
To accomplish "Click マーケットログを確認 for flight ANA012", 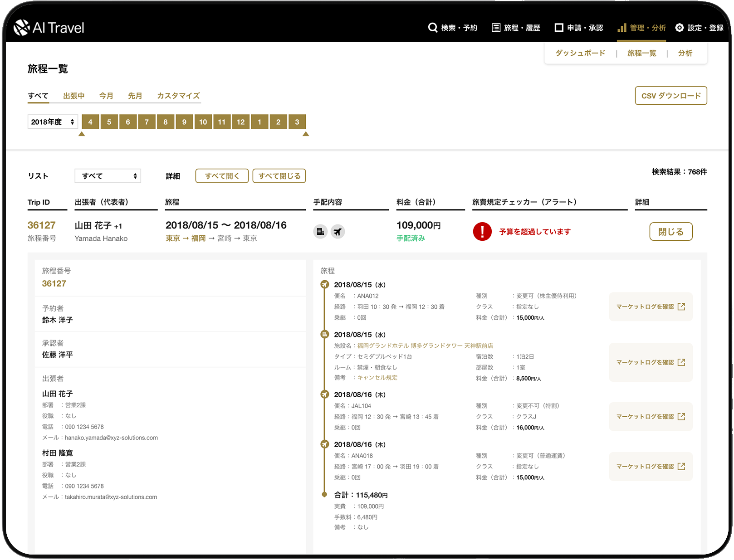I will click(650, 307).
